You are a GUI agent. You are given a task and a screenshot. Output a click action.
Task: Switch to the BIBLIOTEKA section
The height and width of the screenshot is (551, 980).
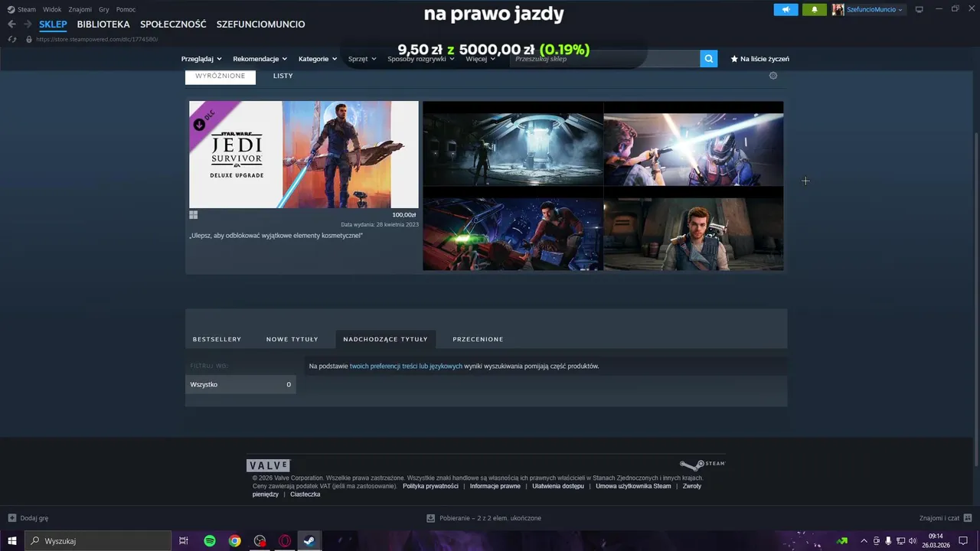pyautogui.click(x=103, y=24)
